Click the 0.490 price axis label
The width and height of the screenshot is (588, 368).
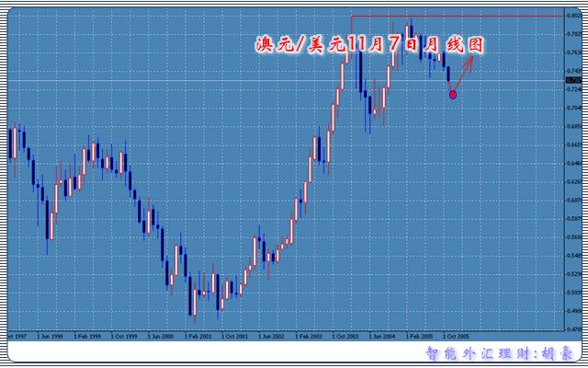click(x=574, y=311)
